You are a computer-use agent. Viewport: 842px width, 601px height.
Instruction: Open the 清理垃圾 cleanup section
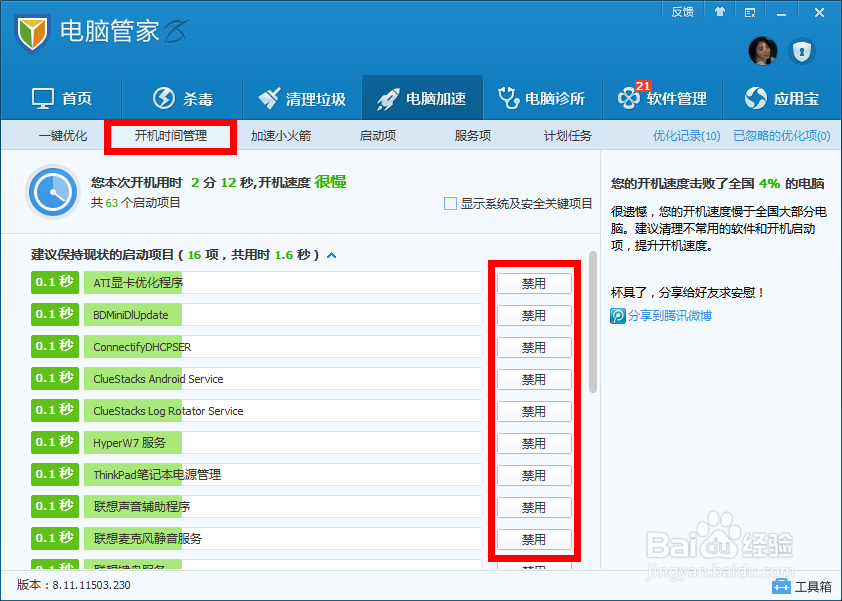(302, 98)
